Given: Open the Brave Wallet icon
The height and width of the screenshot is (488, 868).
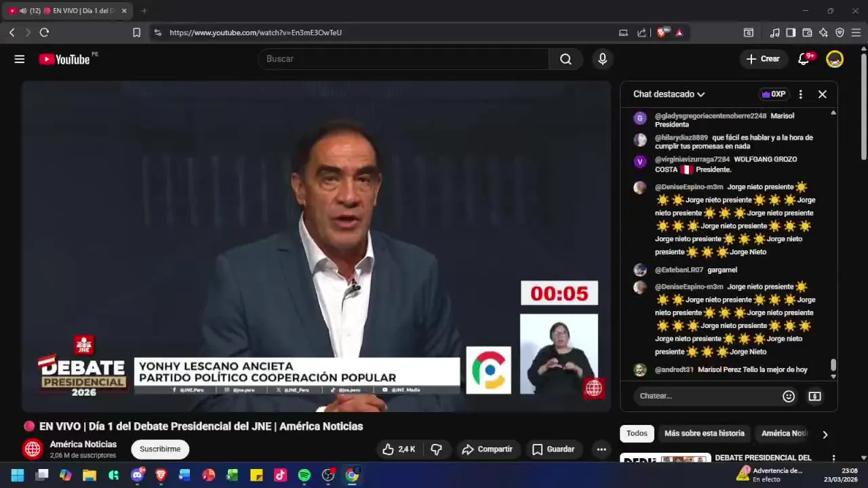Looking at the screenshot, I should coord(807,33).
